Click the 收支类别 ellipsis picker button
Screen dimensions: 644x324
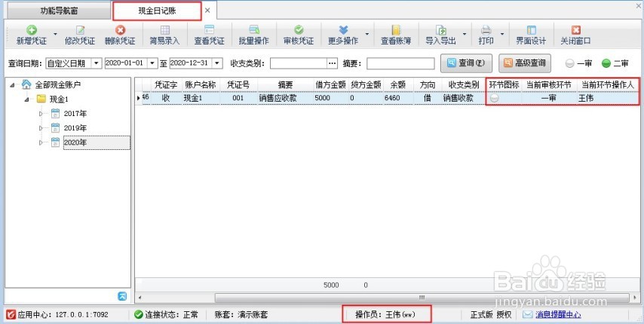tap(333, 63)
